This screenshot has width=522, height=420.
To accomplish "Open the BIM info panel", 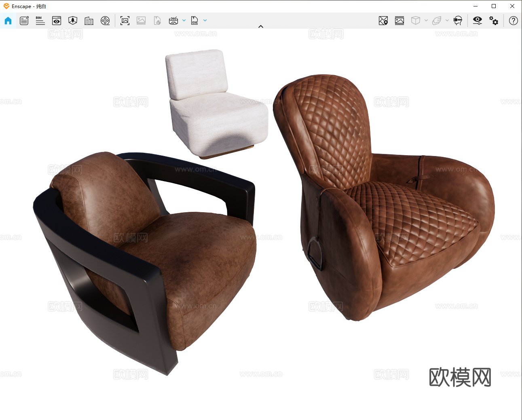I will pyautogui.click(x=40, y=21).
